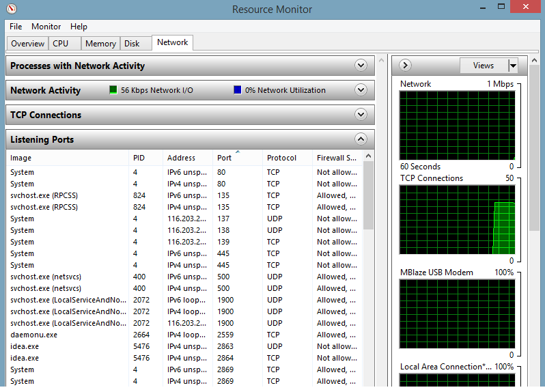Image resolution: width=545 pixels, height=392 pixels.
Task: Expand Processes with Network Activity section
Action: 361,66
